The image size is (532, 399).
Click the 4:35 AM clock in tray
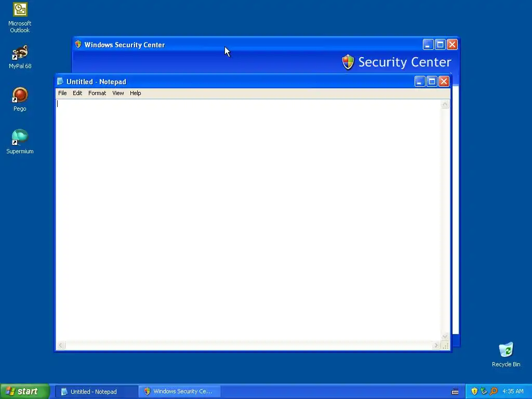click(x=513, y=391)
